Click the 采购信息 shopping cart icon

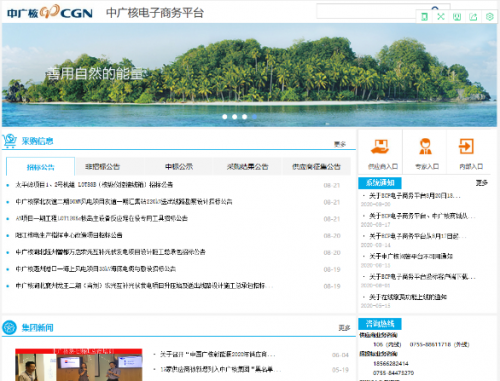(10, 141)
